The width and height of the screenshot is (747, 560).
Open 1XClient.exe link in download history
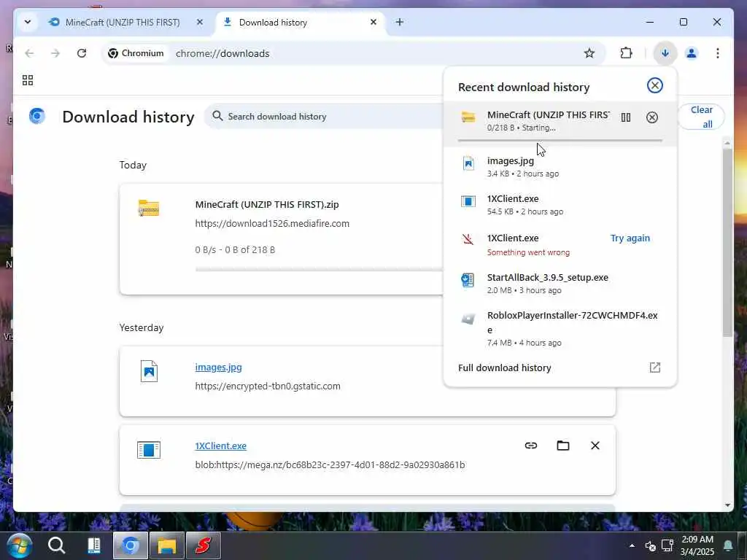[220, 446]
